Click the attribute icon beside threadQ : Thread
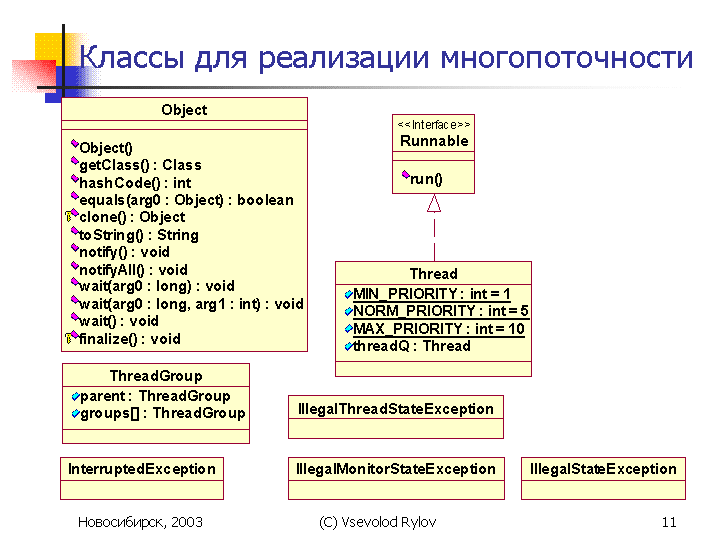Image resolution: width=720 pixels, height=540 pixels. click(349, 346)
